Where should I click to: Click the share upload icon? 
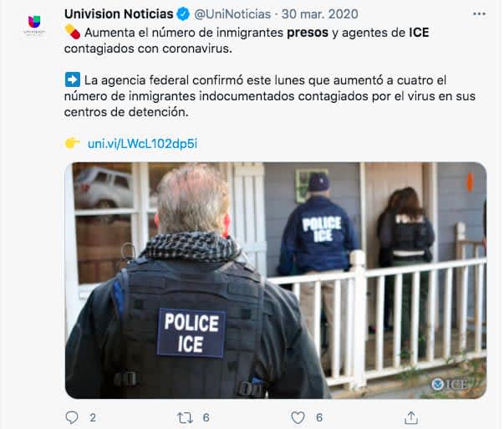tap(411, 418)
